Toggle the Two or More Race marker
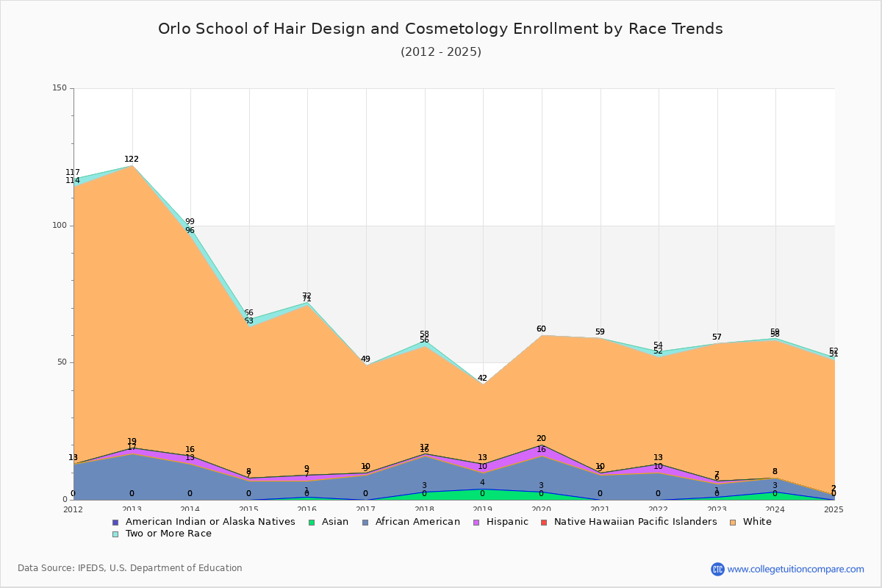882x588 pixels. tap(115, 534)
